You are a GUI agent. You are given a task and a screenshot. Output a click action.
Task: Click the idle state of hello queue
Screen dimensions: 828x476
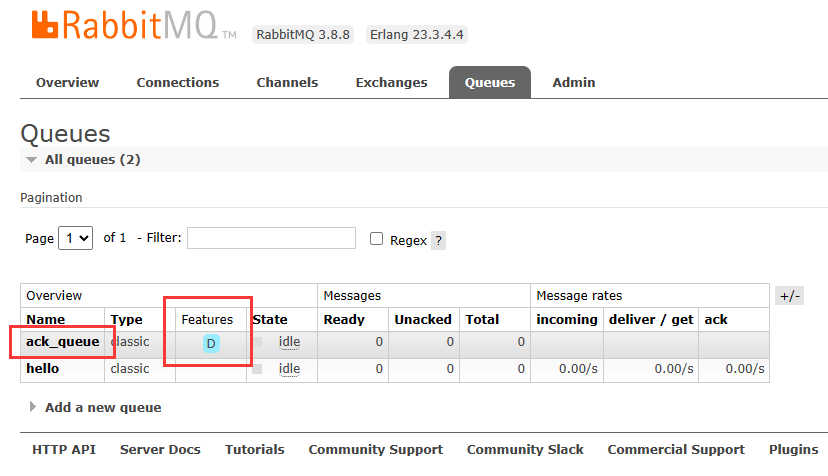point(289,369)
